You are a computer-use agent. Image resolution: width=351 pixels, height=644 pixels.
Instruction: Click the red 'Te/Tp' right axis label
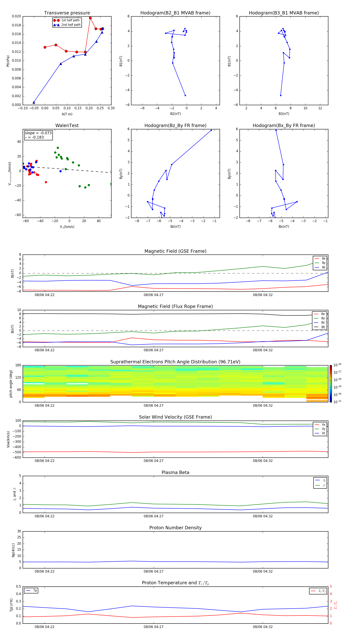pyautogui.click(x=336, y=605)
